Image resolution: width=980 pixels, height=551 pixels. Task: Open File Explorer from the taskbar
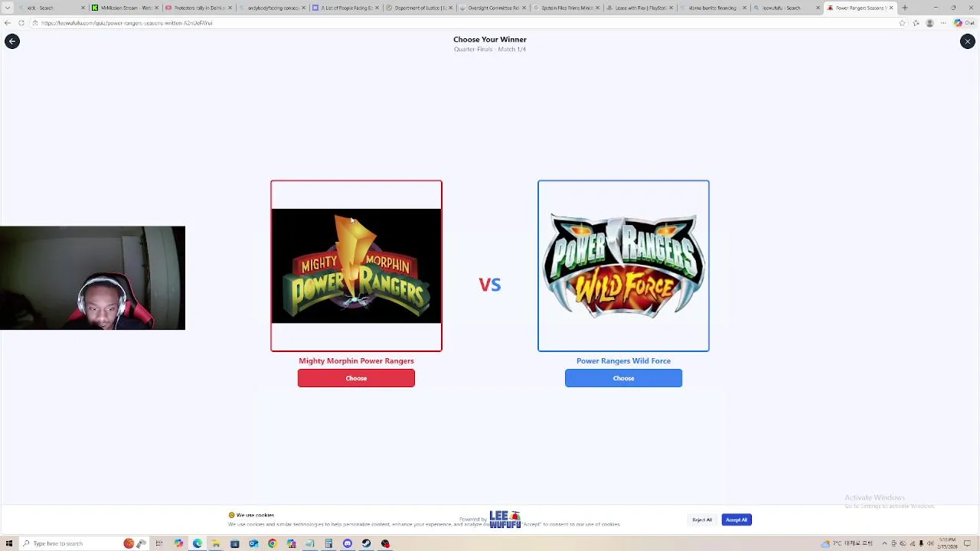coord(216,543)
